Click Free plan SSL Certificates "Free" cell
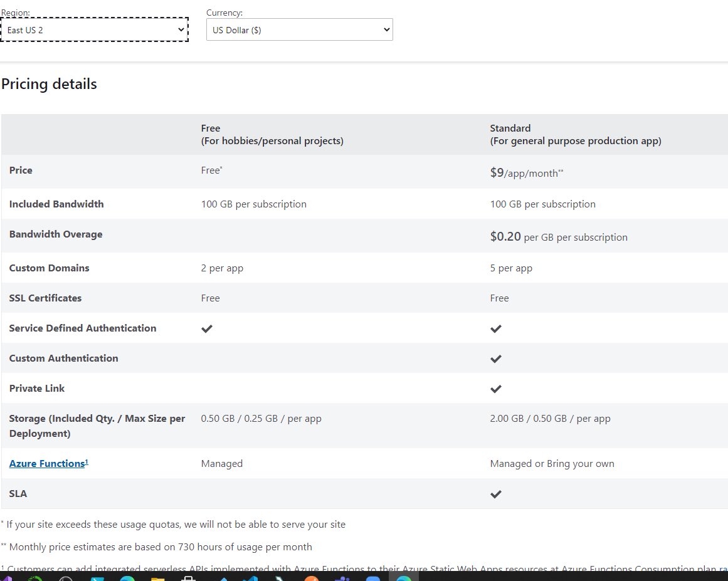728x581 pixels. 210,298
